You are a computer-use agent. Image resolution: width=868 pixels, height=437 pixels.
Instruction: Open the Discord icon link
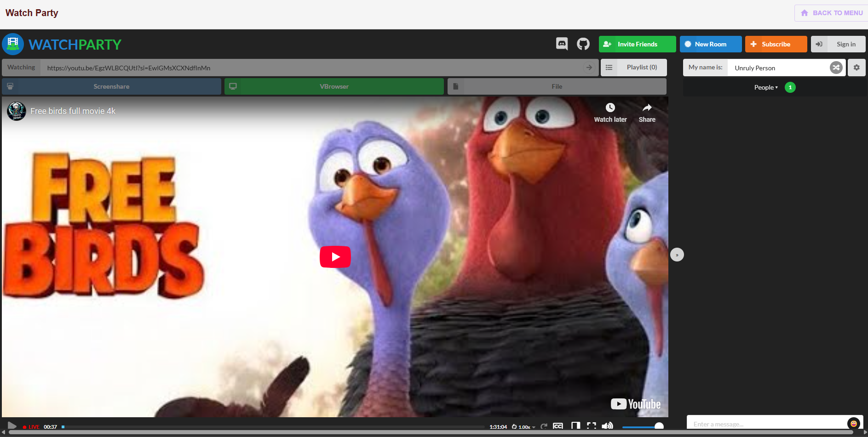point(562,44)
